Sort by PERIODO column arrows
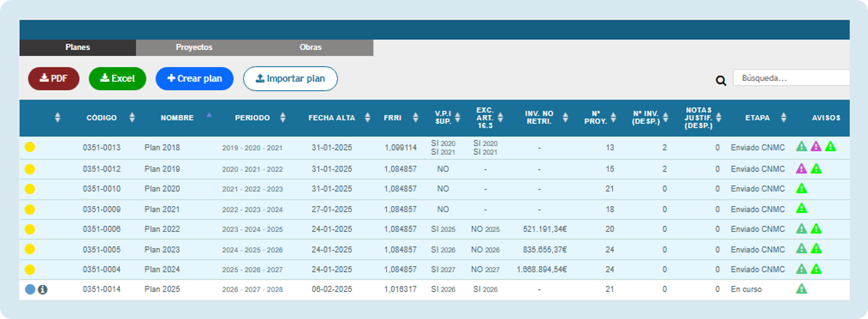This screenshot has height=319, width=868. [x=283, y=118]
